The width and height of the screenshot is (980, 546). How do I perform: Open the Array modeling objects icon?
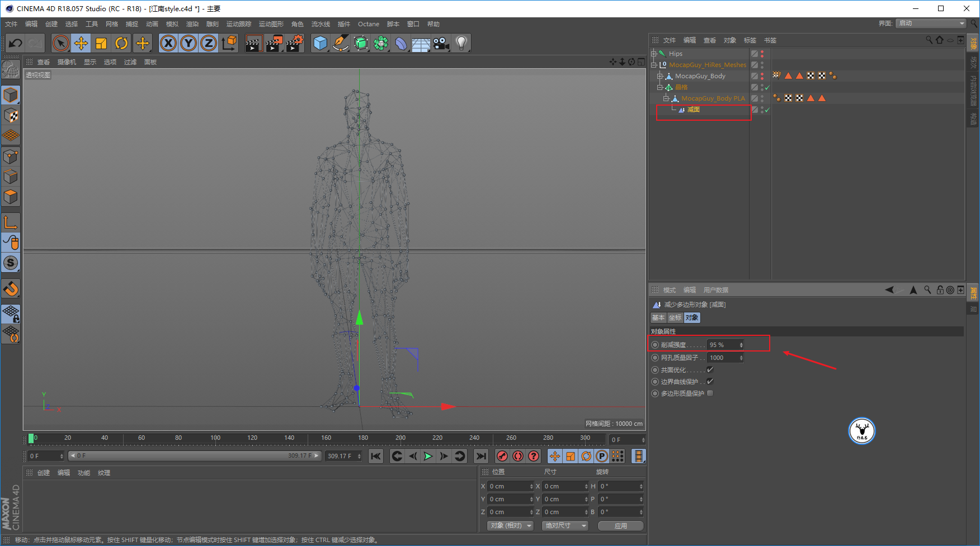click(381, 43)
